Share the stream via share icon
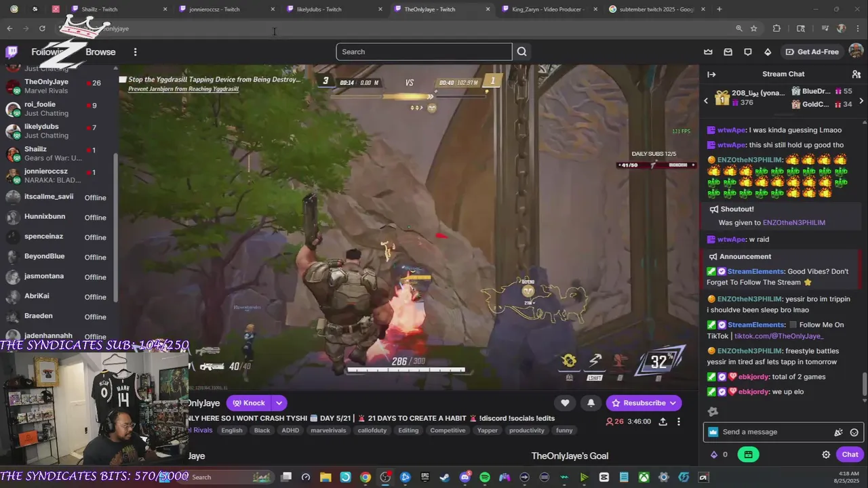This screenshot has height=488, width=868. tap(663, 422)
